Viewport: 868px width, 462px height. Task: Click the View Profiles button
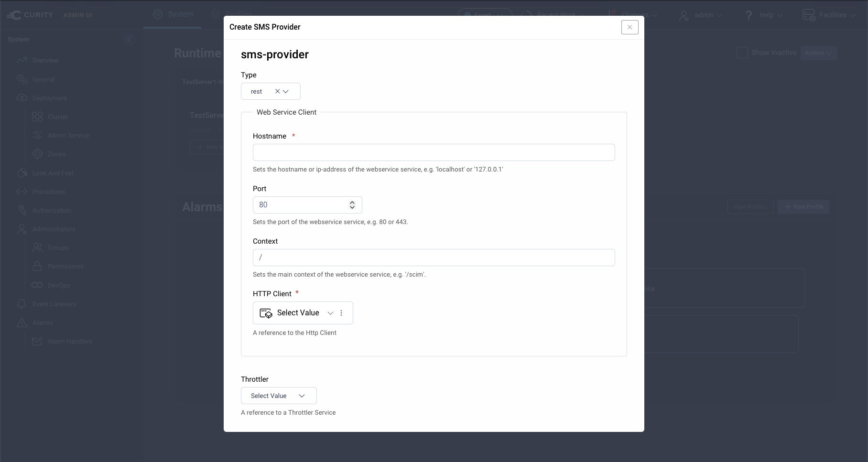pyautogui.click(x=750, y=207)
